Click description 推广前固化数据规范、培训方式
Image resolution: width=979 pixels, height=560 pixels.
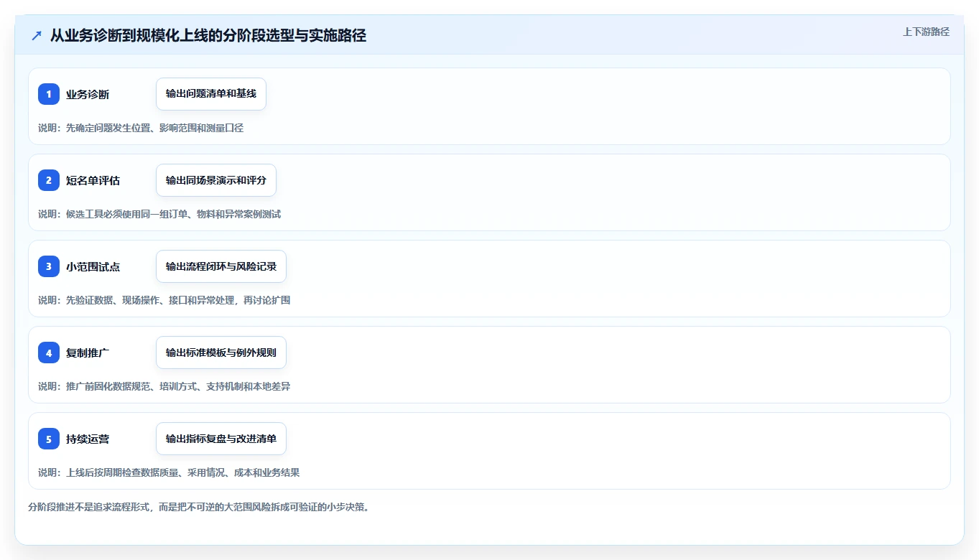(x=164, y=386)
